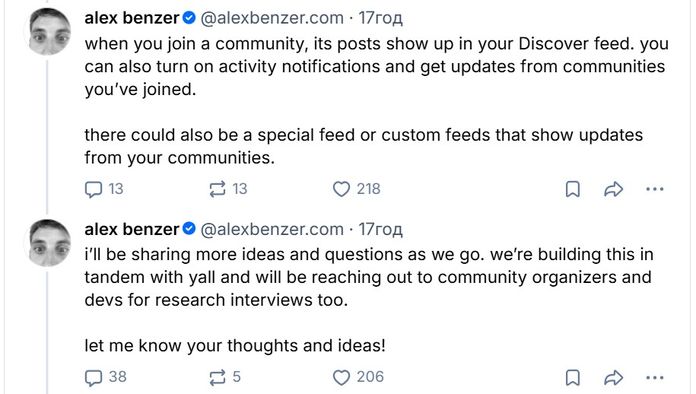696x394 pixels.
Task: Like the post with 206 likes
Action: [x=358, y=378]
